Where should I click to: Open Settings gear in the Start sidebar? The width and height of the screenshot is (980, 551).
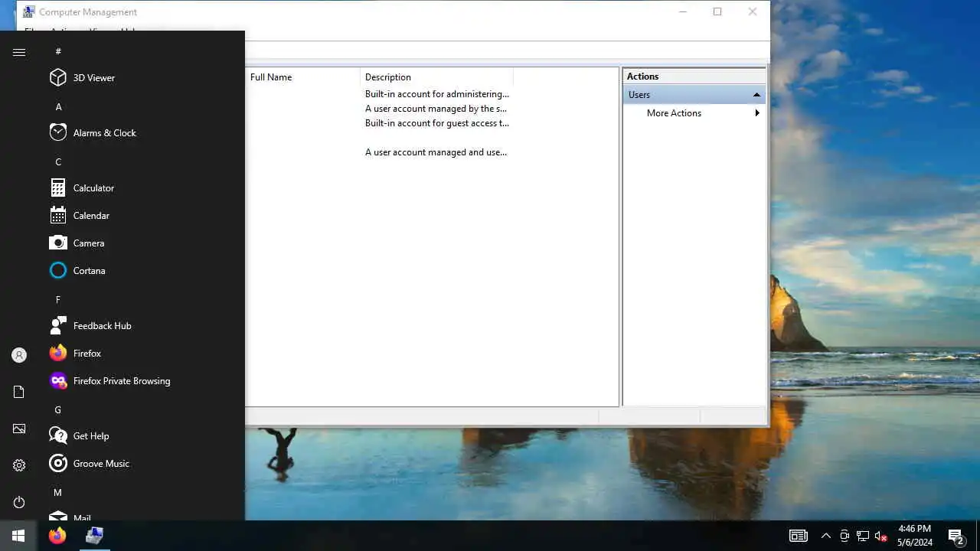coord(19,465)
